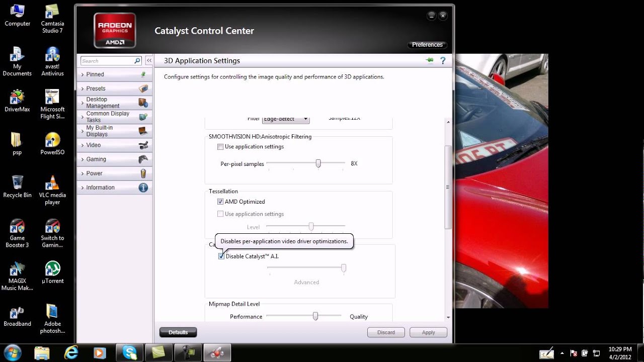This screenshot has width=644, height=362.
Task: Open Windows Media Player from the taskbar
Action: coord(100,352)
